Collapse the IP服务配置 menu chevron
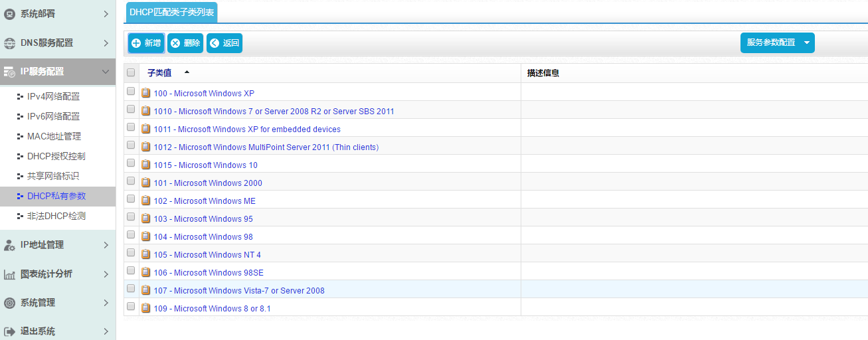Image resolution: width=868 pixels, height=340 pixels. (106, 72)
